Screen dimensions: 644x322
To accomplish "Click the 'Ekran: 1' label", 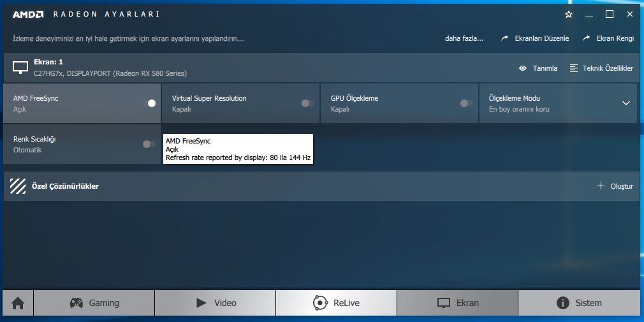I will [x=48, y=62].
